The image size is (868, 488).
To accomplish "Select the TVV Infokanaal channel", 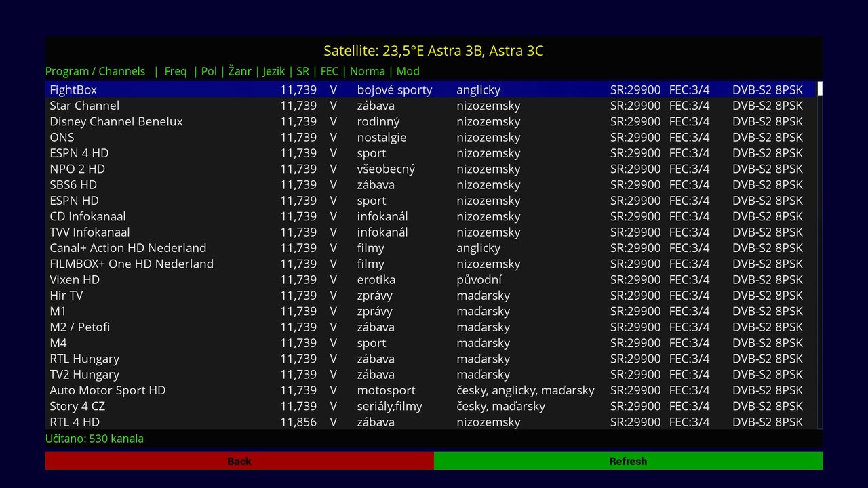I will [431, 232].
